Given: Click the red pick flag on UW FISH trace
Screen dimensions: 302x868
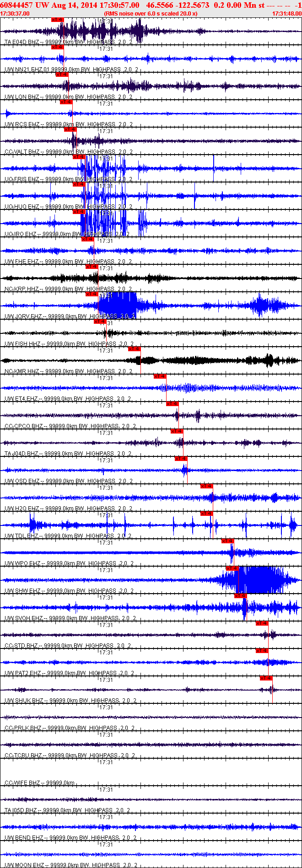Looking at the screenshot, I should click(x=100, y=321).
